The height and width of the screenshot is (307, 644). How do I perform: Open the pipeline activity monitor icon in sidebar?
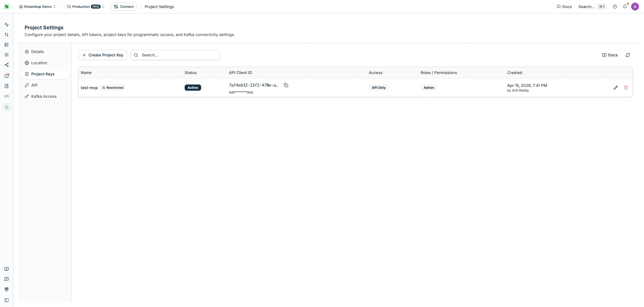(6, 24)
